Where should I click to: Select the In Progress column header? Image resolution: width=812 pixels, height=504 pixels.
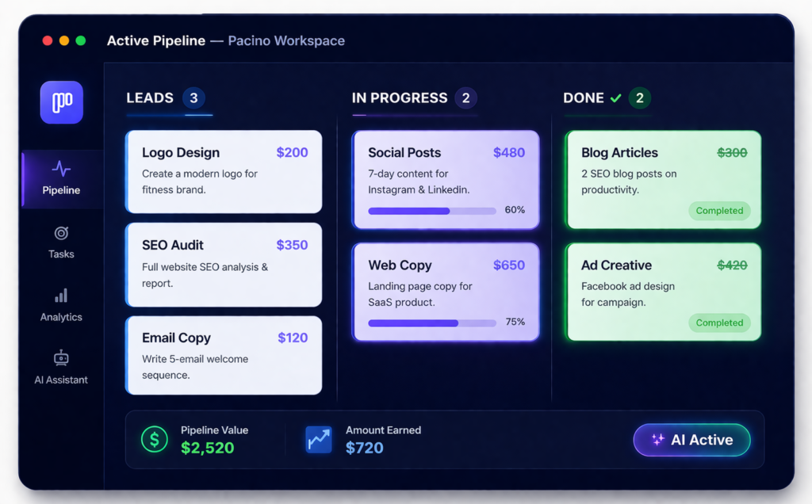click(400, 98)
